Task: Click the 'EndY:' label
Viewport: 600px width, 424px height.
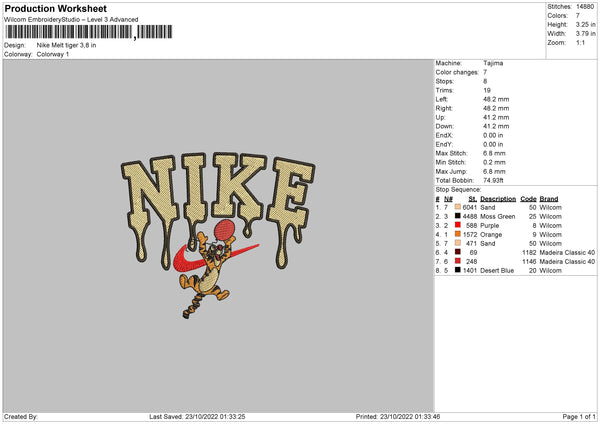Action: tap(444, 144)
